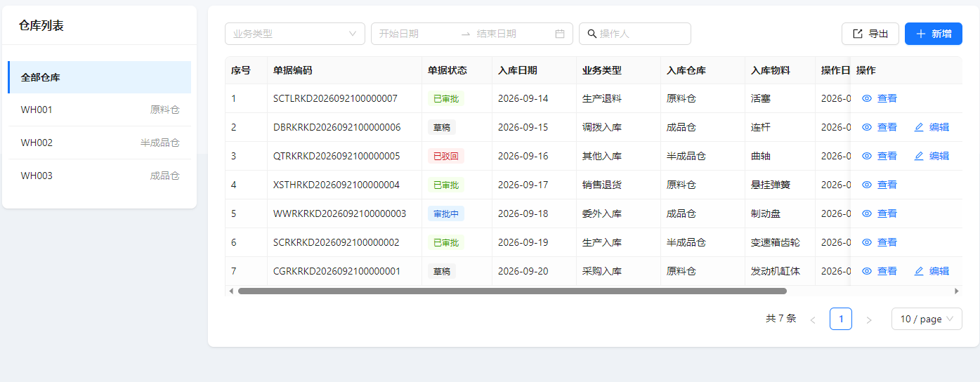Click the scrollbar right arrow
980x382 pixels.
pyautogui.click(x=956, y=291)
